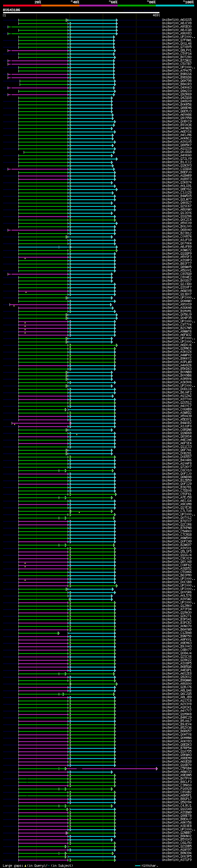Screen dimensions: 197x868
Task: Click the UniRef100_Q13DX7 entry
Action: click(177, 294)
